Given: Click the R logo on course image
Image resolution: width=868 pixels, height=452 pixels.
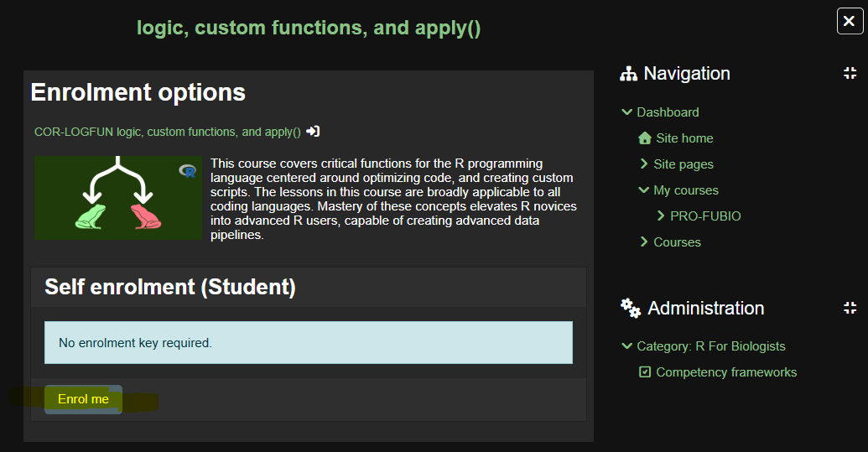Looking at the screenshot, I should tap(188, 171).
